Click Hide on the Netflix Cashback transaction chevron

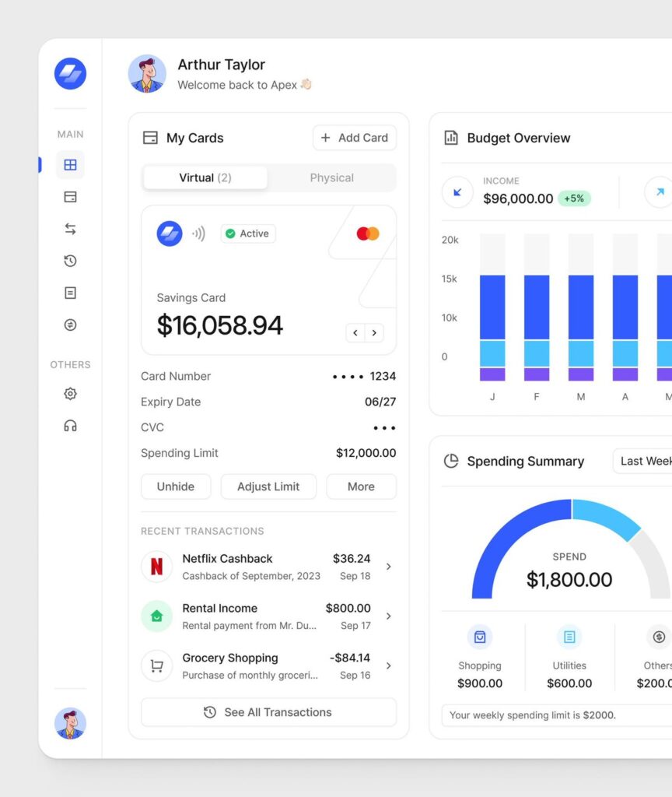(388, 566)
